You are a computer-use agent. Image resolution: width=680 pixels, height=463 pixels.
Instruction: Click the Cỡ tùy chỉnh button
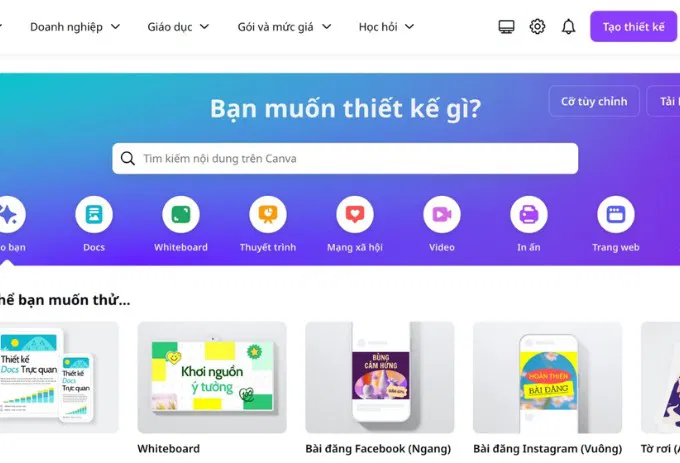594,101
